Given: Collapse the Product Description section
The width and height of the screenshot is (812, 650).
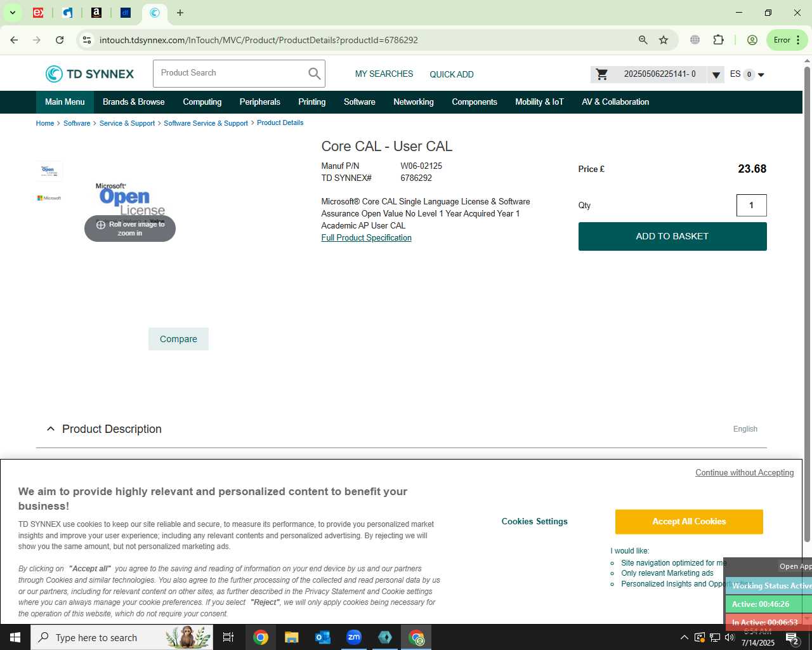Looking at the screenshot, I should [x=51, y=429].
